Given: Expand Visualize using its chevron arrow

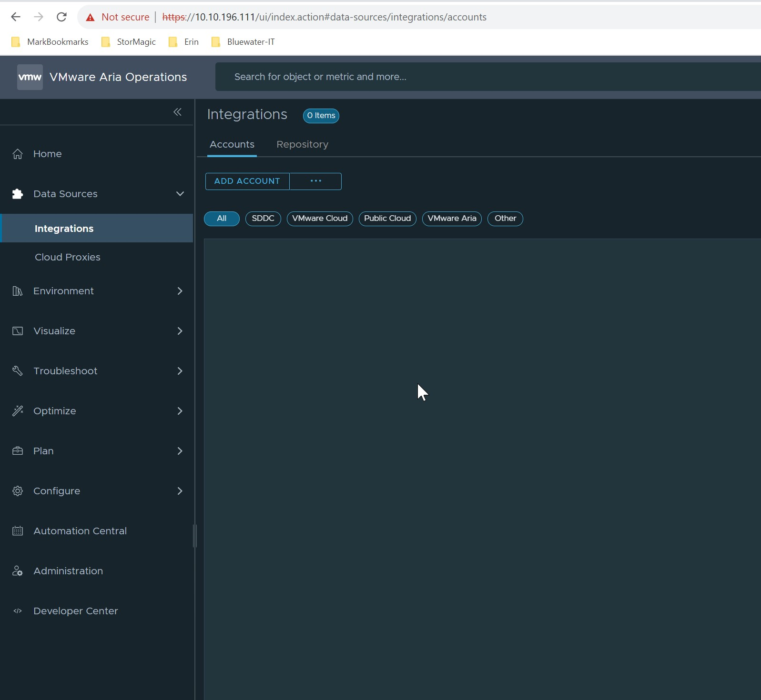Looking at the screenshot, I should [x=180, y=331].
